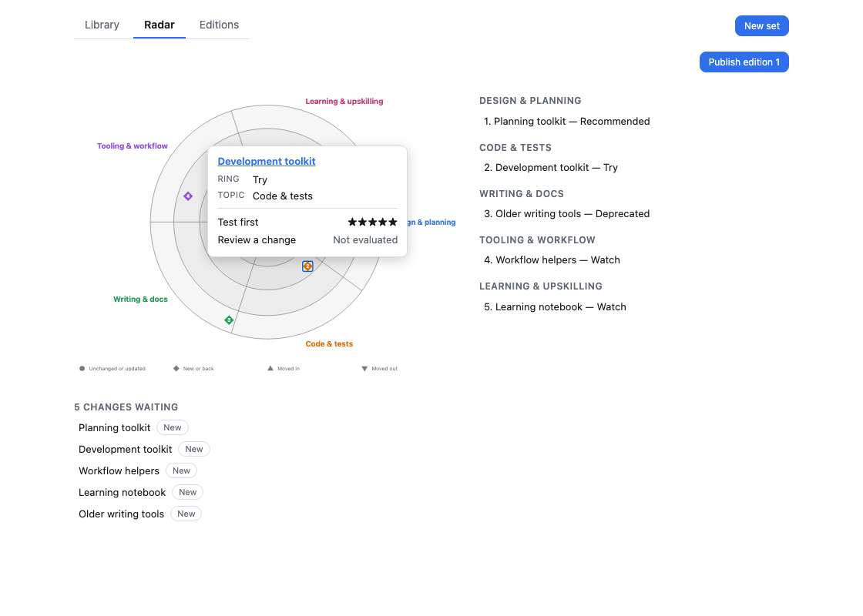Click list entry '1. Planning toolkit — Recommended'
Image resolution: width=863 pixels, height=616 pixels.
click(567, 122)
